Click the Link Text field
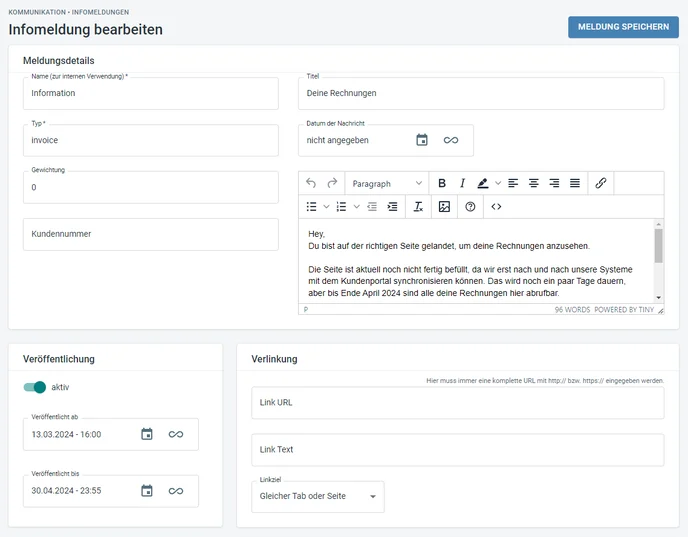Screen dimensions: 688x537 (x=458, y=450)
